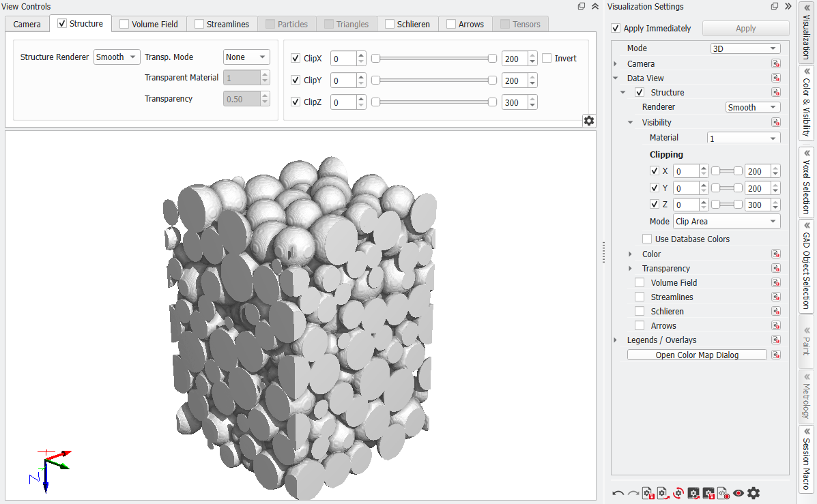Click the undo arrow in the bottom toolbar
Screen dimensions: 817x504
(x=618, y=493)
